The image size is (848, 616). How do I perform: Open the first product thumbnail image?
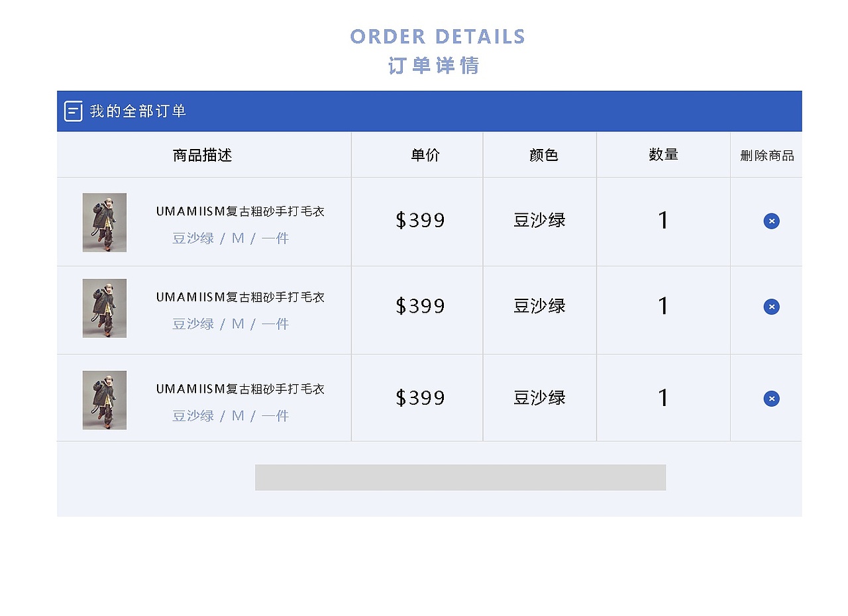(104, 221)
